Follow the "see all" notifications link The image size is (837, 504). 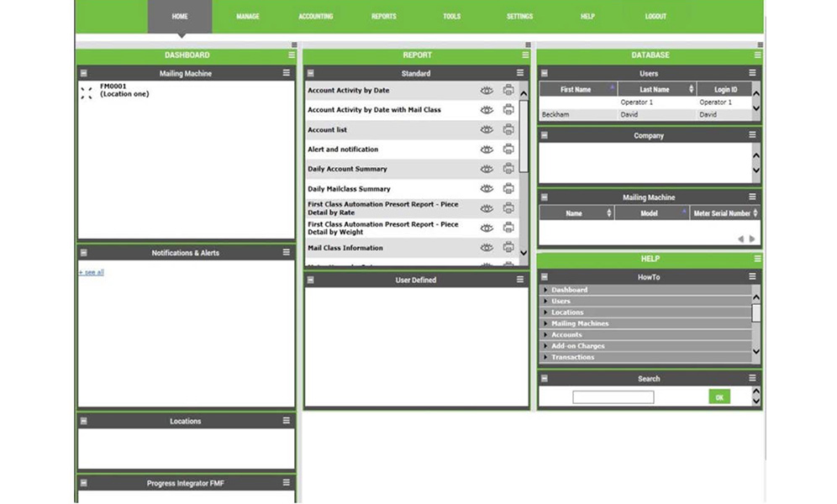click(x=92, y=272)
